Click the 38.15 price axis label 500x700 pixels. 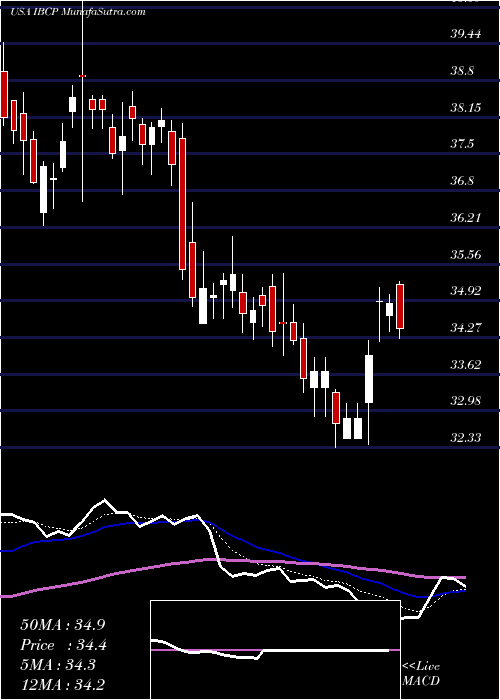466,107
